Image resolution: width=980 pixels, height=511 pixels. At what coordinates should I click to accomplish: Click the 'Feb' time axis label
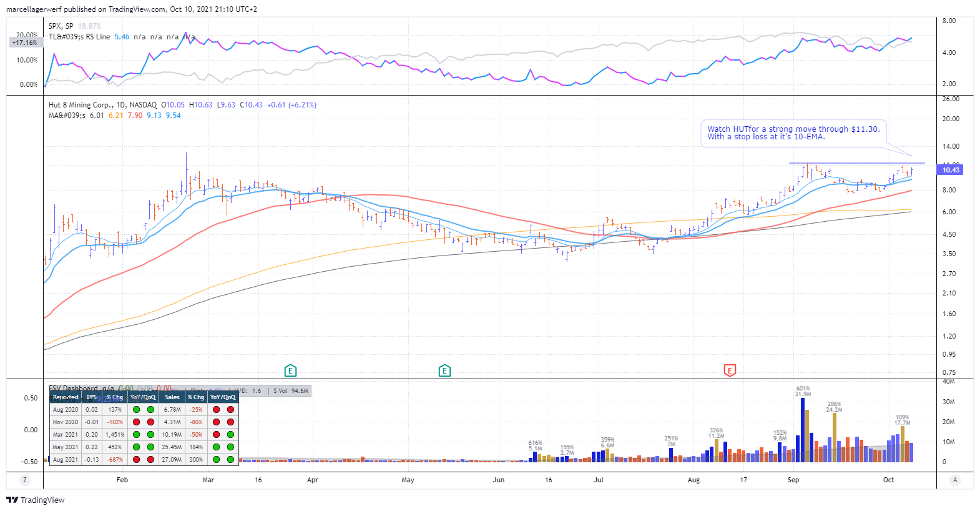pos(122,480)
